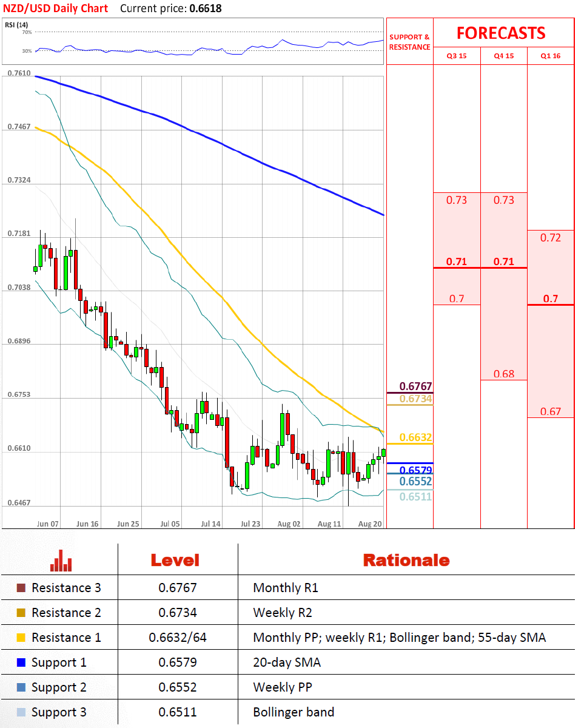This screenshot has height=728, width=584.
Task: Click the 70% RSI level label
Action: tap(27, 32)
